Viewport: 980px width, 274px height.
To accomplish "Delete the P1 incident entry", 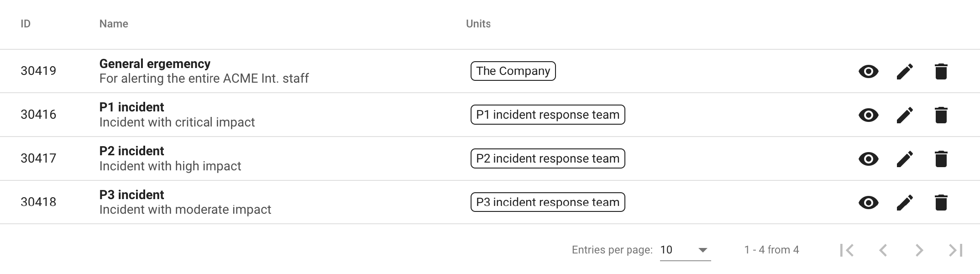I will coord(941,115).
